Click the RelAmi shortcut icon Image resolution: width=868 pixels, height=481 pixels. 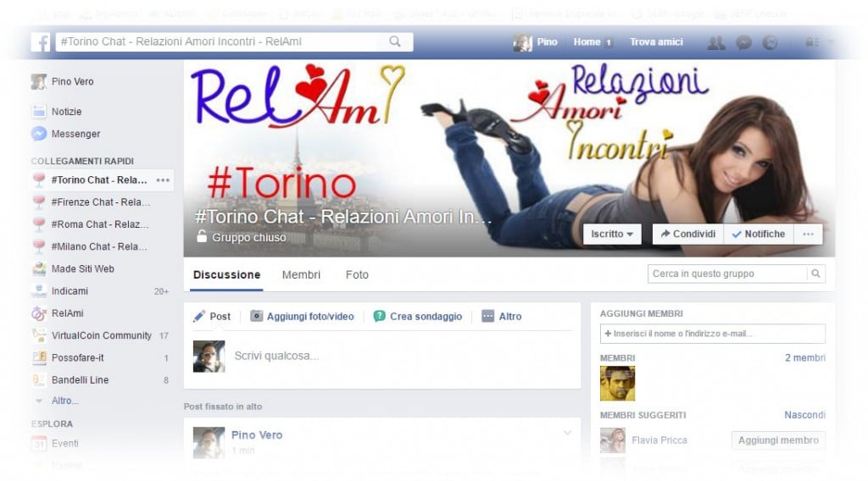coord(39,313)
